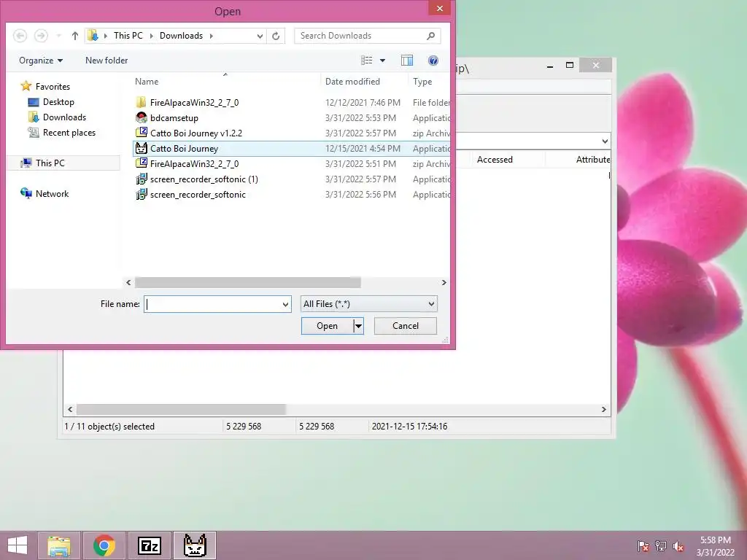Switch to Catto Boi Journey on the taskbar
This screenshot has width=747, height=560.
click(x=194, y=545)
